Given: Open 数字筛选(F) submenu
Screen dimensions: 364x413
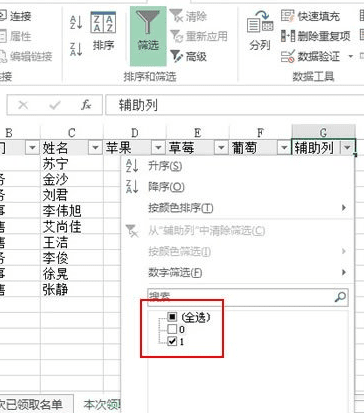Looking at the screenshot, I should 237,273.
